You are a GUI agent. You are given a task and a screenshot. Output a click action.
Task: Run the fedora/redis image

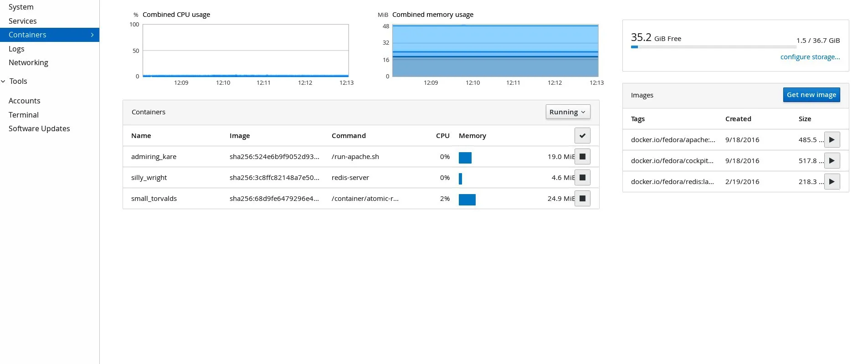point(832,182)
